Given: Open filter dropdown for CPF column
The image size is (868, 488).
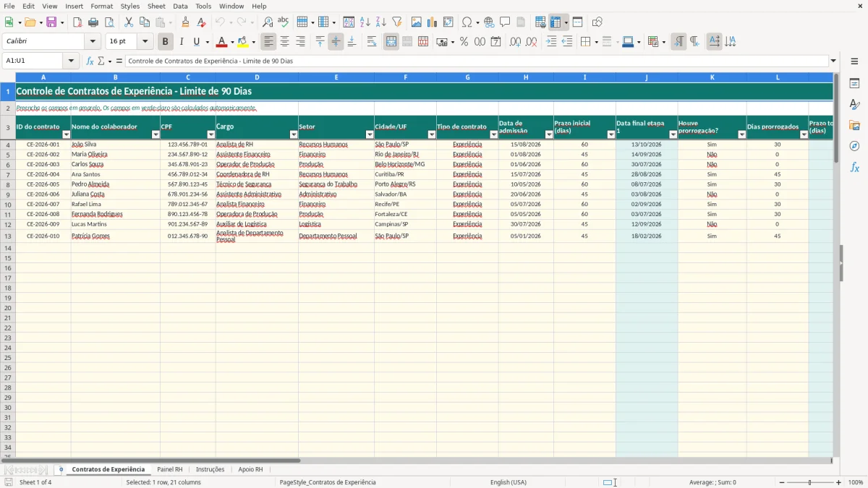Looking at the screenshot, I should (x=211, y=134).
